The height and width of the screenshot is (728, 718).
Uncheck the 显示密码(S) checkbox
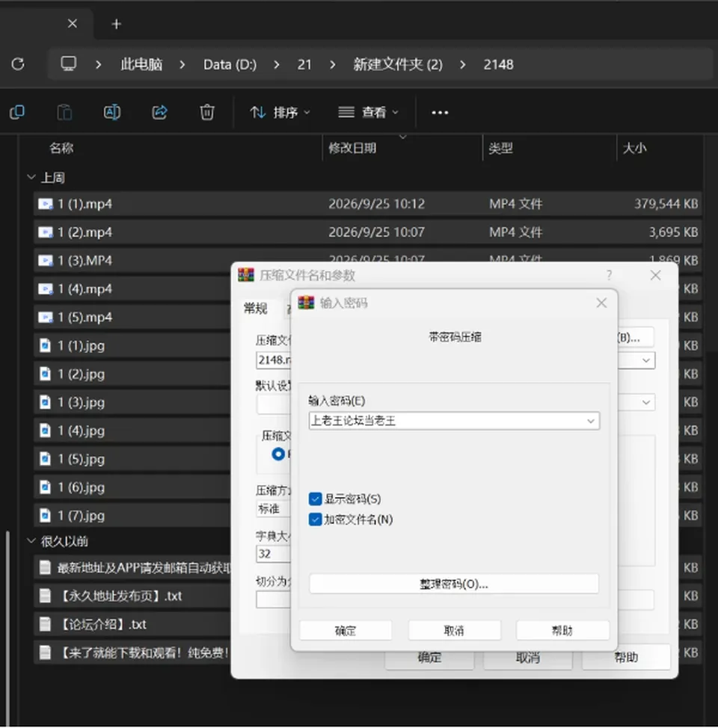click(315, 499)
